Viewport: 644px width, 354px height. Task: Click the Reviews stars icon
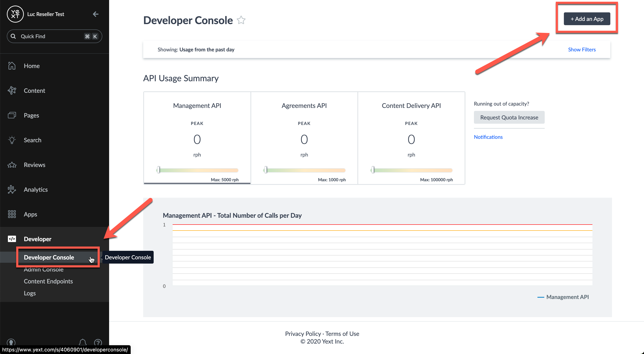pyautogui.click(x=12, y=165)
